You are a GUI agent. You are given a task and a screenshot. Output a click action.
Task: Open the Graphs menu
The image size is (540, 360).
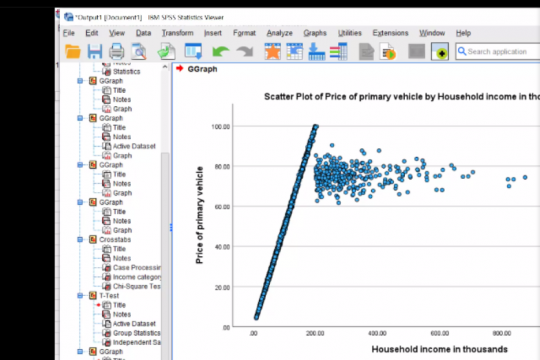(315, 33)
